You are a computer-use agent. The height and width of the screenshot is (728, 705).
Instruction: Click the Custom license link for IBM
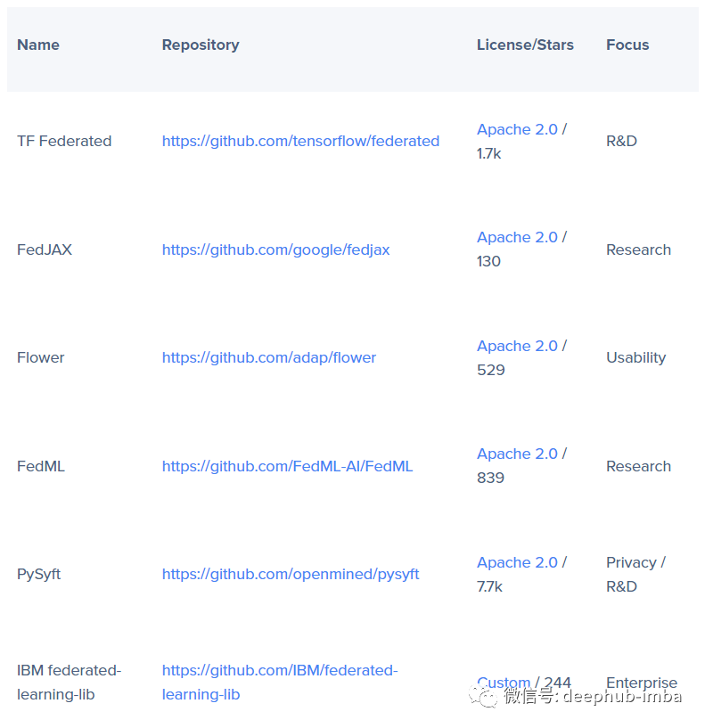click(504, 683)
